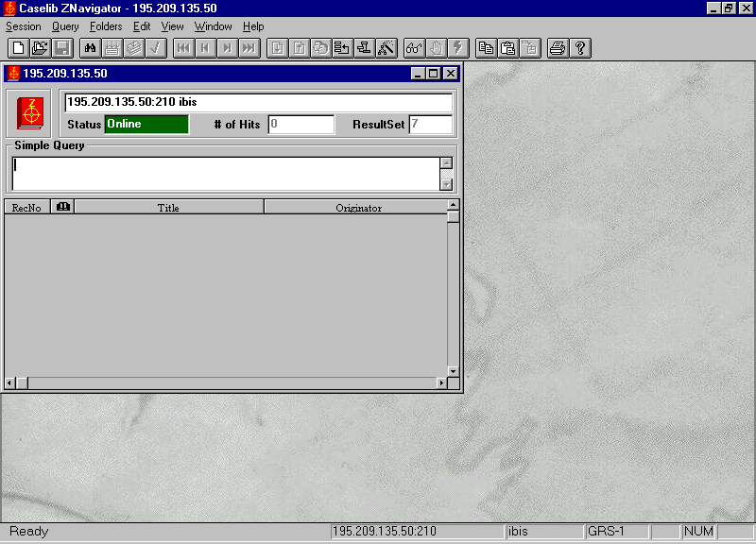The width and height of the screenshot is (756, 544).
Task: Click the ResultSet number field
Action: pyautogui.click(x=431, y=125)
